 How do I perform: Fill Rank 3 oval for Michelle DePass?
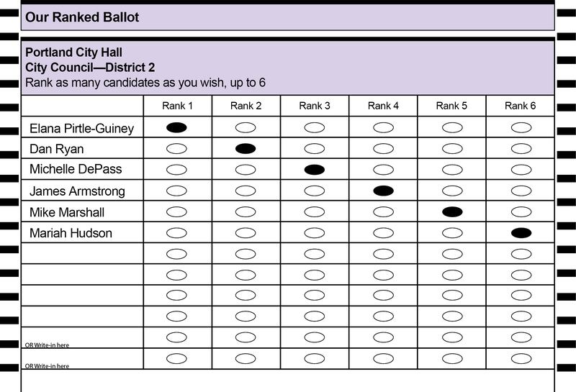pos(315,170)
